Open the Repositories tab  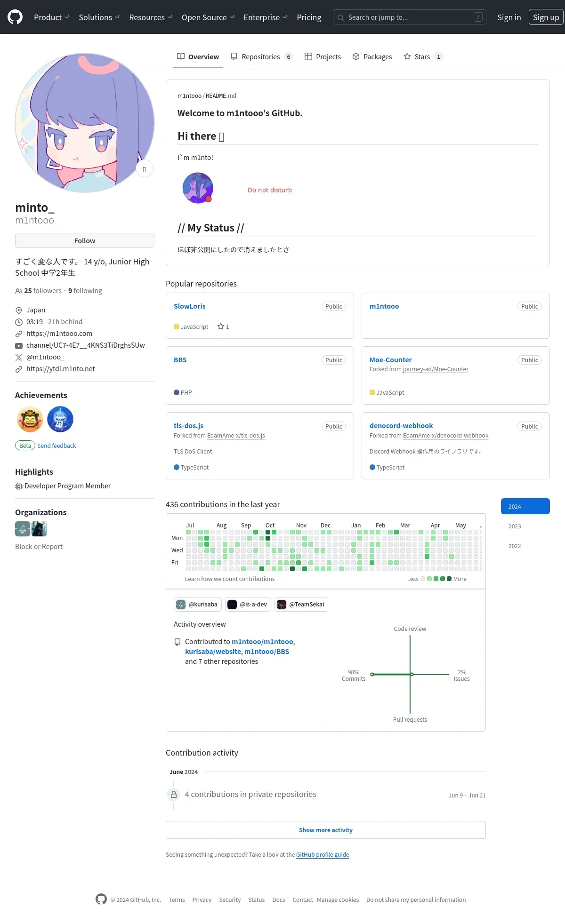[x=262, y=57]
